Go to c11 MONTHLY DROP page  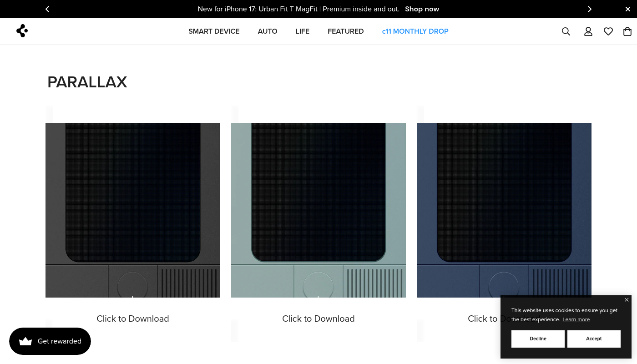pos(415,31)
